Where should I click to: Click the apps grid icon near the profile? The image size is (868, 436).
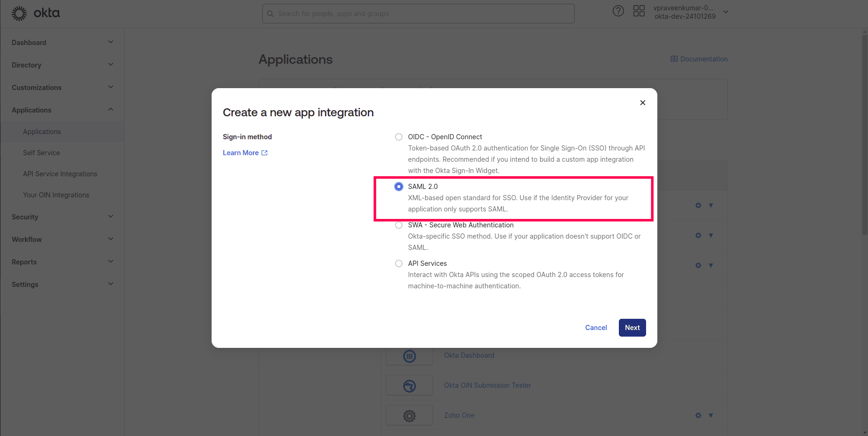(639, 11)
